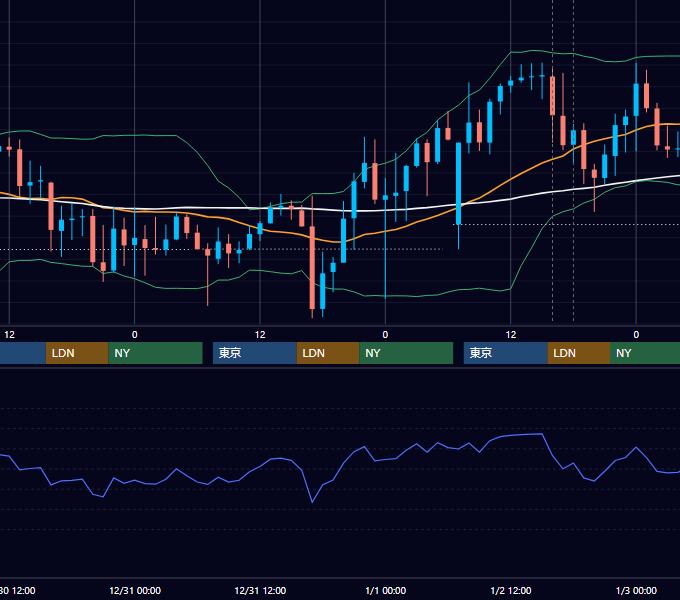Image resolution: width=680 pixels, height=600 pixels.
Task: Click hour label 12 above 1/2 12:00
Action: coord(511,335)
